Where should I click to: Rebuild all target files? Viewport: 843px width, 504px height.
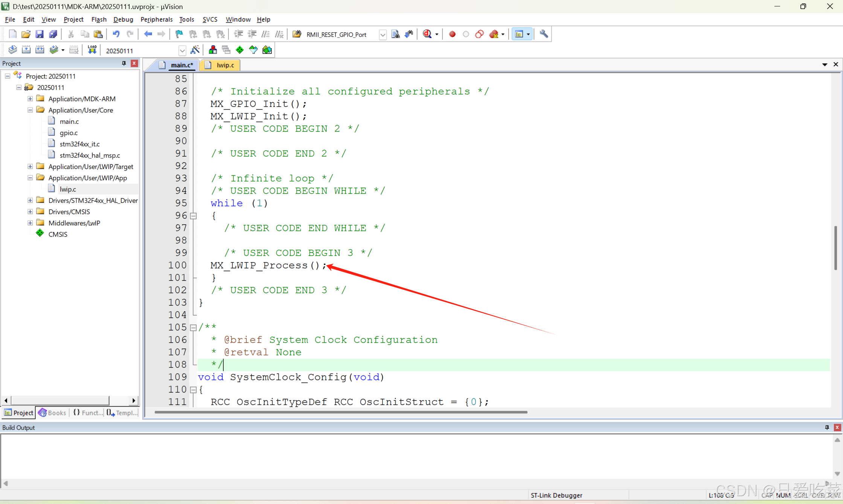point(40,49)
